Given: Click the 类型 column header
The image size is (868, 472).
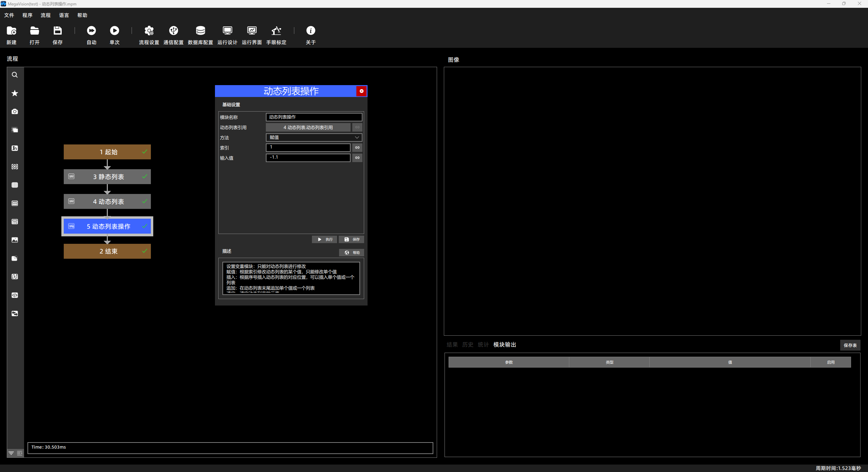Looking at the screenshot, I should [x=610, y=362].
